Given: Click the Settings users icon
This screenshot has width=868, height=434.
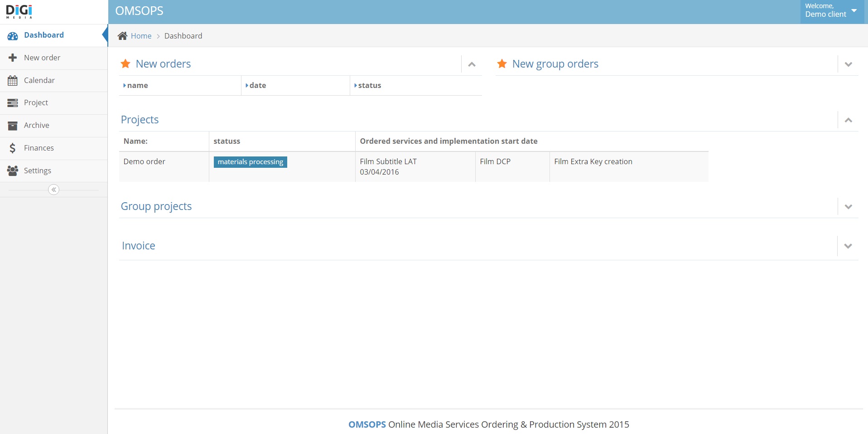Looking at the screenshot, I should coord(13,171).
